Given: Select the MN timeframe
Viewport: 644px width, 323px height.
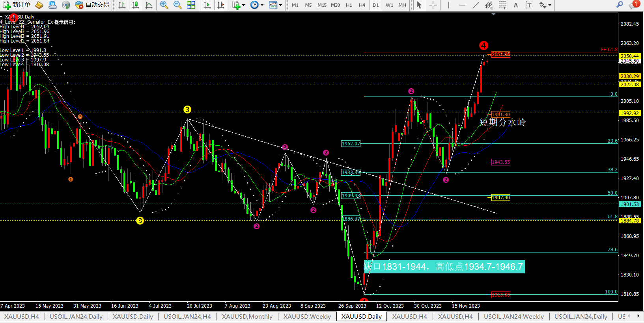Looking at the screenshot, I should point(402,5).
